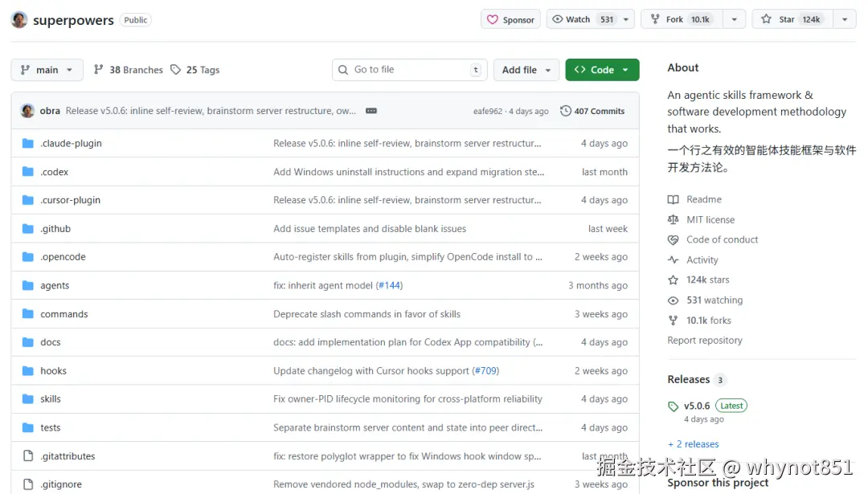The height and width of the screenshot is (494, 868).
Task: Open the .gitattributes file
Action: [68, 456]
